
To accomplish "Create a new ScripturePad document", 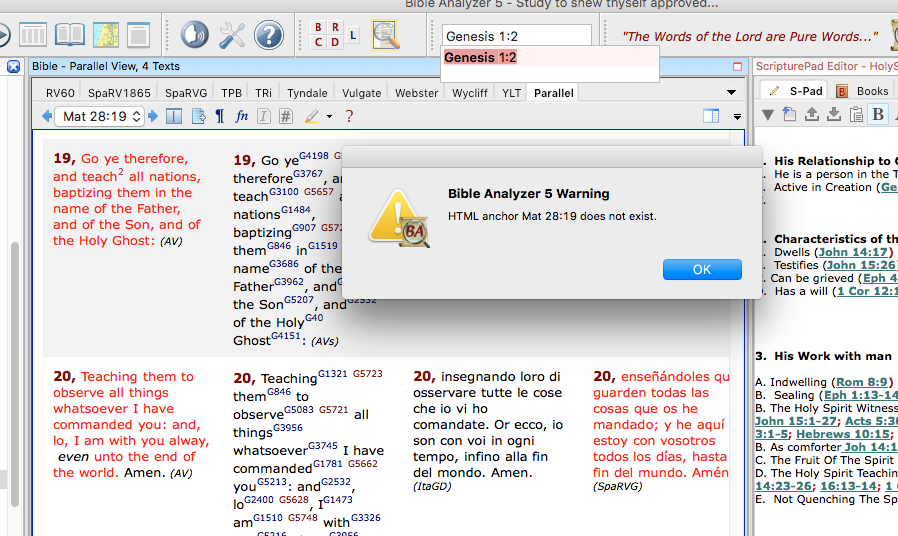I will click(x=789, y=115).
